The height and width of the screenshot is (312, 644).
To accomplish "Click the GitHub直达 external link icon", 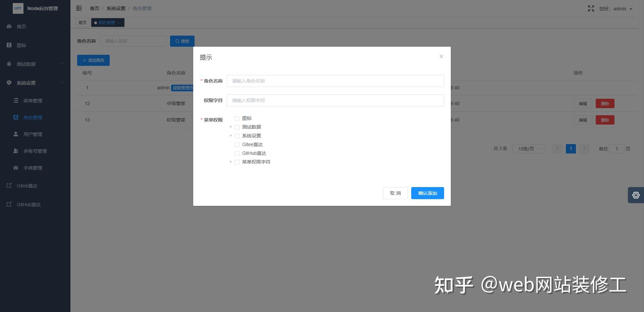I will 9,204.
